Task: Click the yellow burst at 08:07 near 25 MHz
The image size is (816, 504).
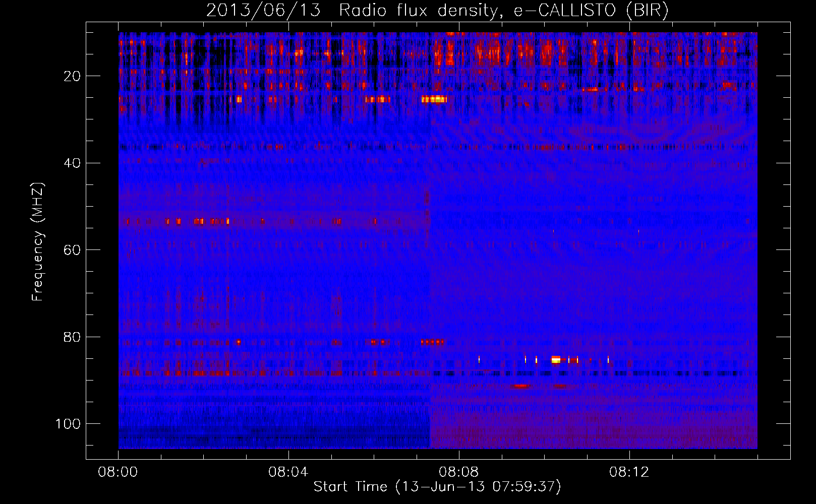Action: point(434,99)
